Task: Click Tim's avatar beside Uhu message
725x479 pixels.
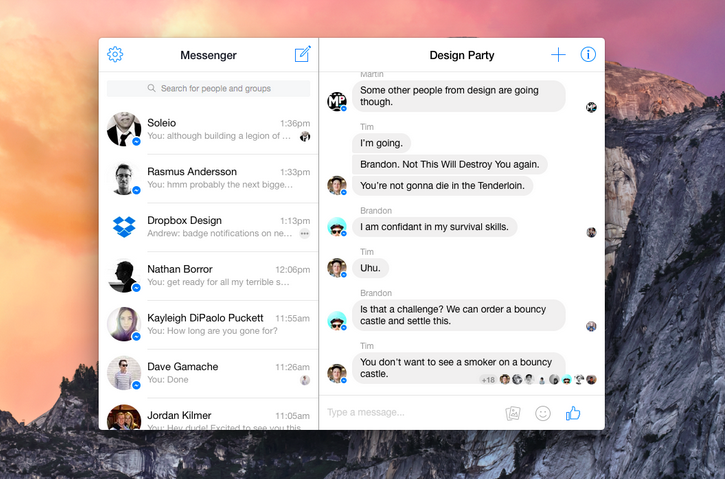Action: coord(337,268)
